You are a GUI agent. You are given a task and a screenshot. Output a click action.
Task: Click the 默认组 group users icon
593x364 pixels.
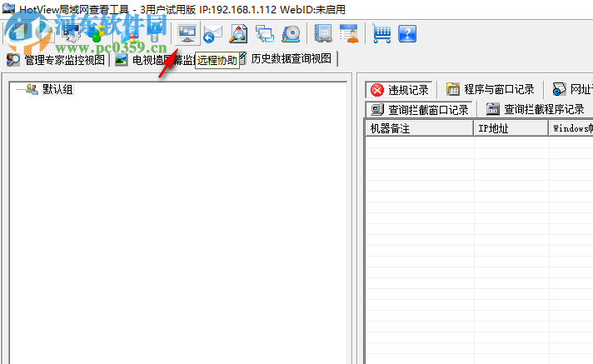click(x=32, y=89)
